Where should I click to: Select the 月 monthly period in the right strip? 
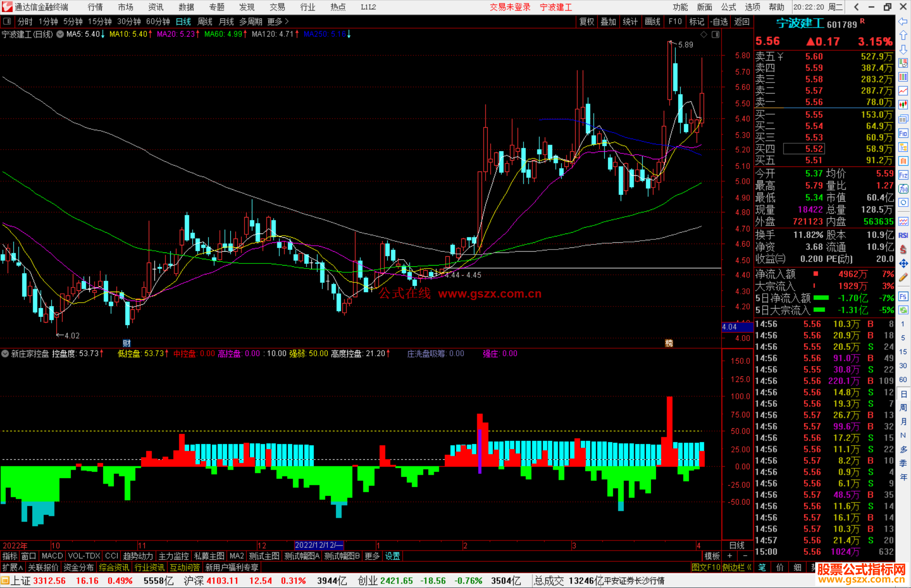[x=903, y=422]
